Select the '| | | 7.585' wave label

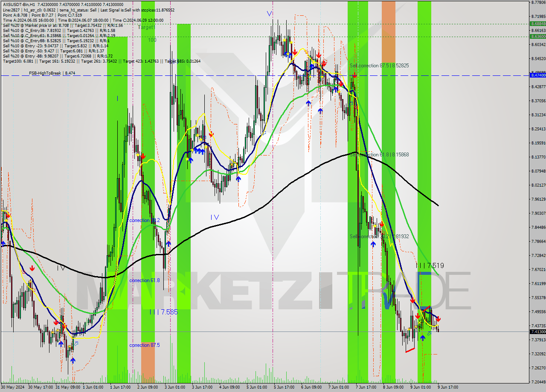(x=163, y=312)
